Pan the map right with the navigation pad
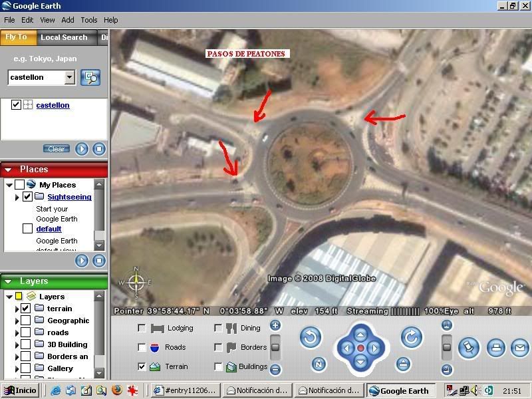 click(374, 348)
